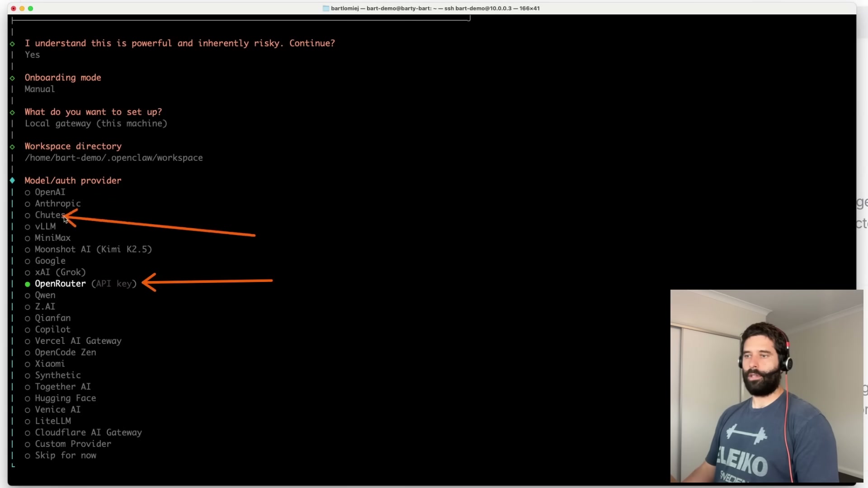Click the risk confirmation prompt line
Image resolution: width=868 pixels, height=488 pixels.
[180, 43]
